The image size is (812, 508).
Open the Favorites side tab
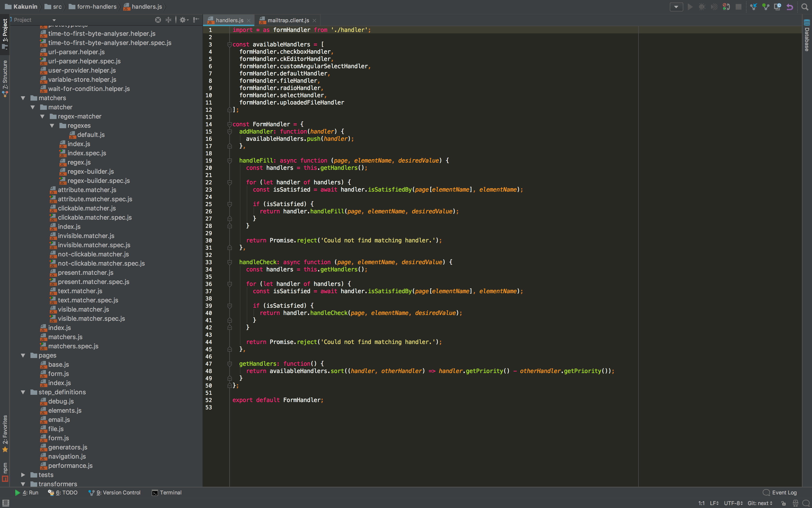(x=5, y=434)
